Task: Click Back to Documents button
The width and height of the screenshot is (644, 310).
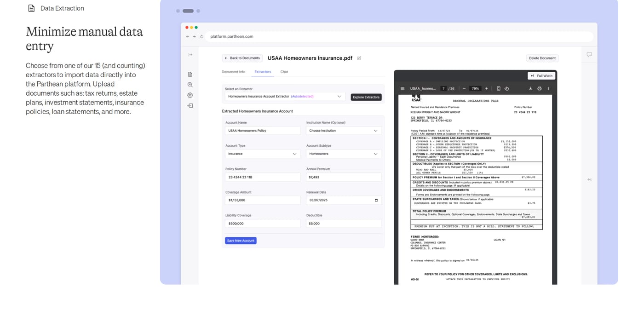Action: point(242,58)
